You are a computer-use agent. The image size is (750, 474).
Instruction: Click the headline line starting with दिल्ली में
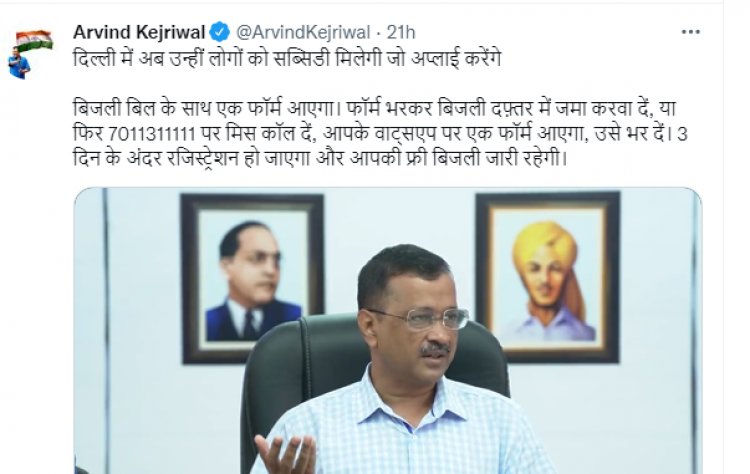tap(287, 59)
